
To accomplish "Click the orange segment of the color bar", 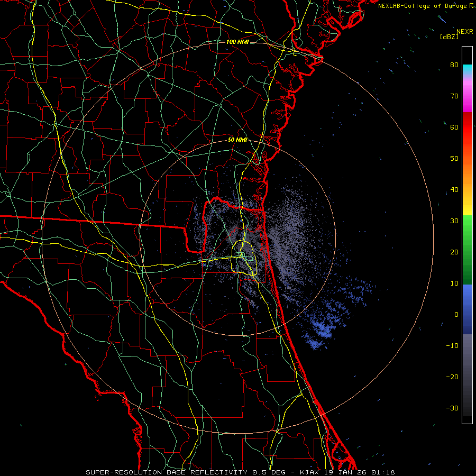I will click(467, 171).
